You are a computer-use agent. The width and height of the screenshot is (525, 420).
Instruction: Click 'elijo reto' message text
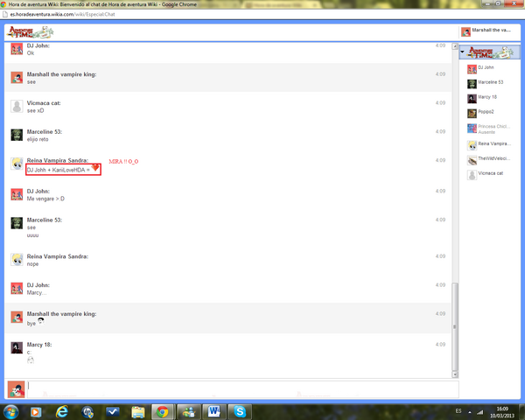coord(38,139)
